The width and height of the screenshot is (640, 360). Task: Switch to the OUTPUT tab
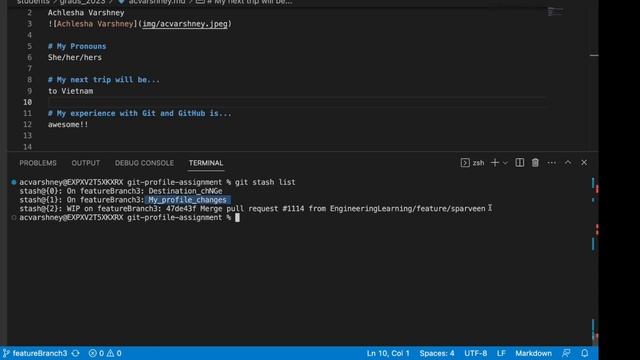pyautogui.click(x=86, y=163)
